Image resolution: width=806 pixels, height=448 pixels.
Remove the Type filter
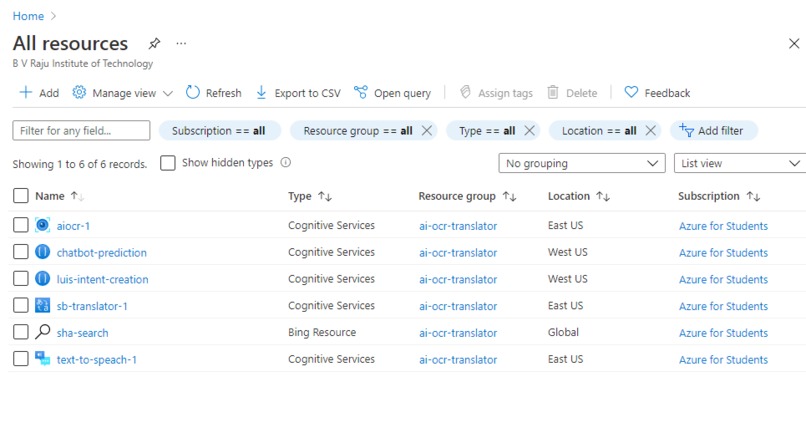coord(529,130)
